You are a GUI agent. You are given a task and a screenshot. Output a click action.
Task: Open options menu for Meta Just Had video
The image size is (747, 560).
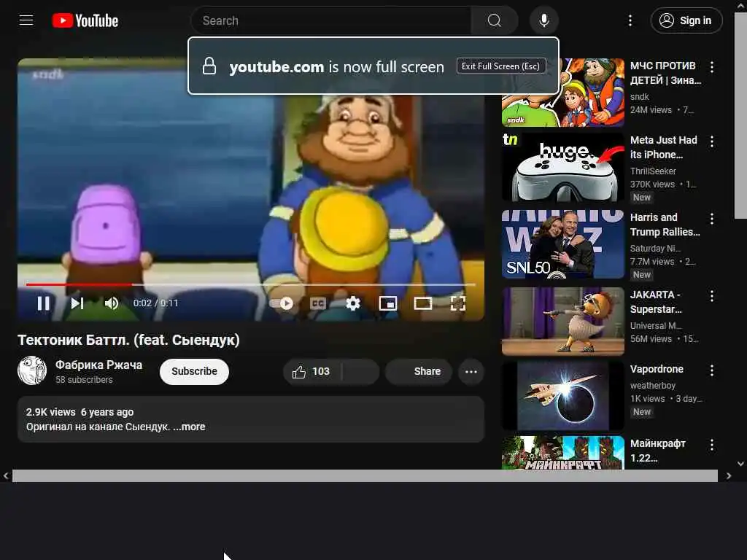[712, 141]
